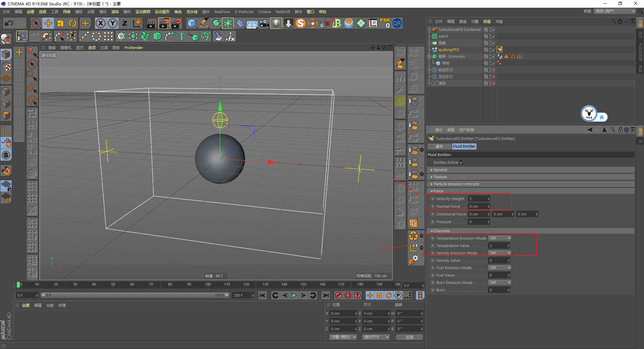Screen dimensions: 644x349
Task: Enable the 右边引力 object red X toggle
Action: [494, 70]
